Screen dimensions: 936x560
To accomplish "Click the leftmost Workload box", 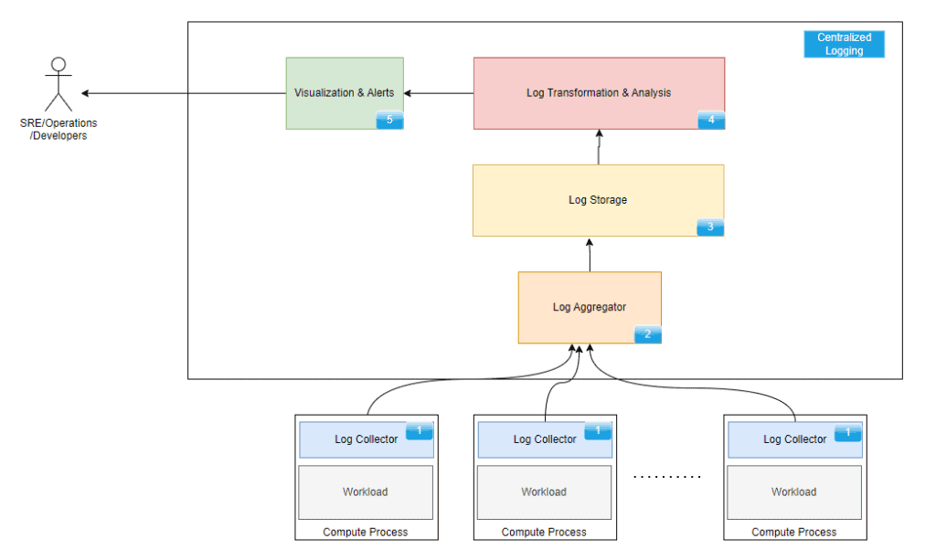I will pyautogui.click(x=366, y=492).
